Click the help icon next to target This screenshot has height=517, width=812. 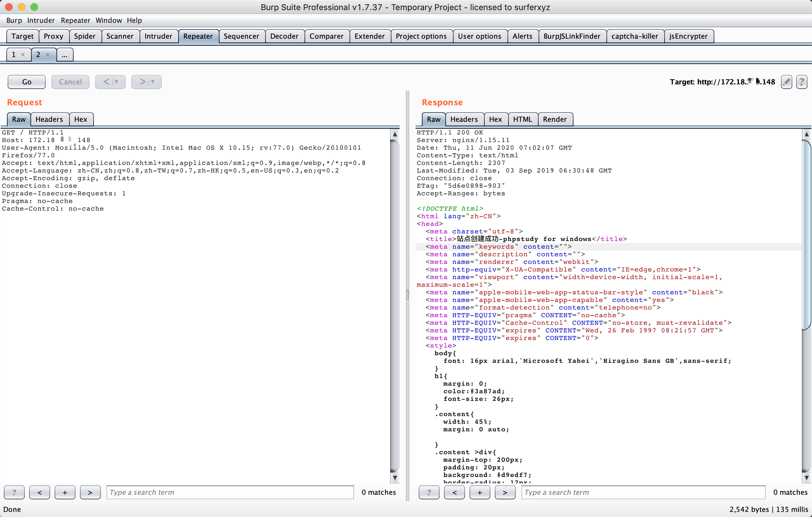coord(801,82)
